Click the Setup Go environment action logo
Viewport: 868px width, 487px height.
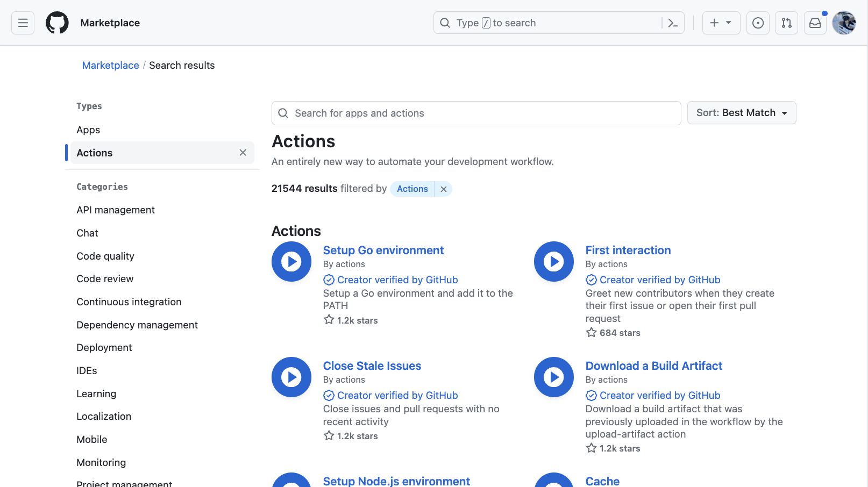click(x=291, y=262)
